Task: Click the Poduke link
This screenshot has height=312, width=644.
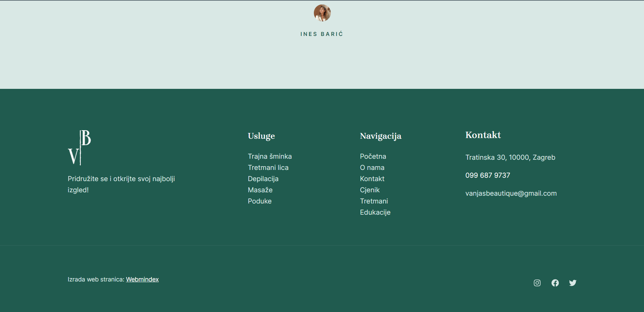Action: [260, 201]
